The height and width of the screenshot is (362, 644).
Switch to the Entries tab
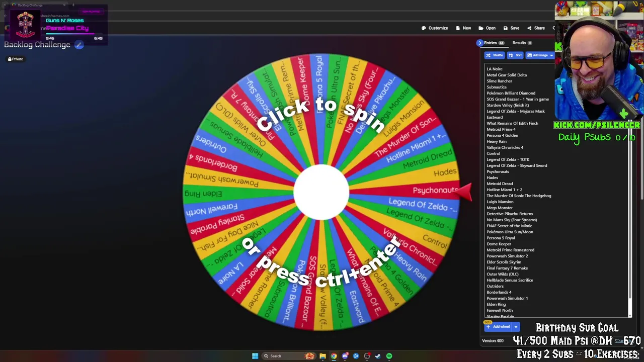coord(494,43)
